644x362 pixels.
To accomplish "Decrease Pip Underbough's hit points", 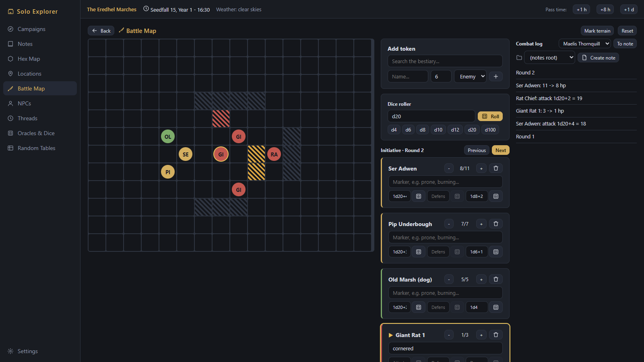I will 449,224.
